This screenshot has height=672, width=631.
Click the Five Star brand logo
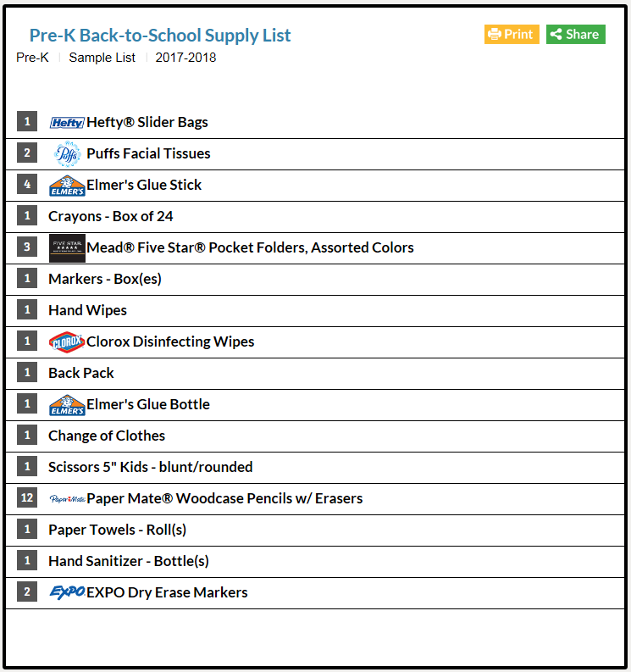(x=67, y=248)
